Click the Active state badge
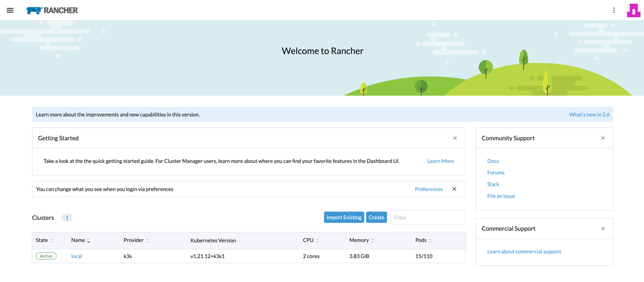The height and width of the screenshot is (282, 644). pyautogui.click(x=46, y=256)
